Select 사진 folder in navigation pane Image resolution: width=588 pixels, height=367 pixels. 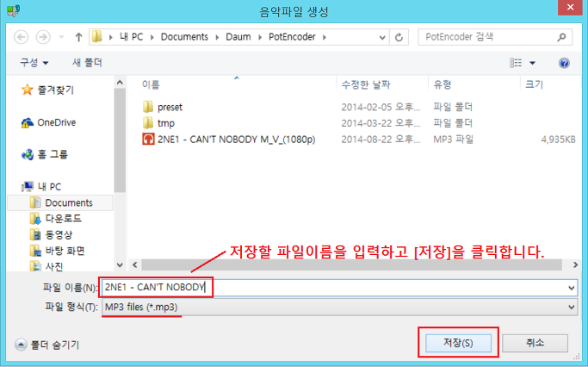[54, 266]
